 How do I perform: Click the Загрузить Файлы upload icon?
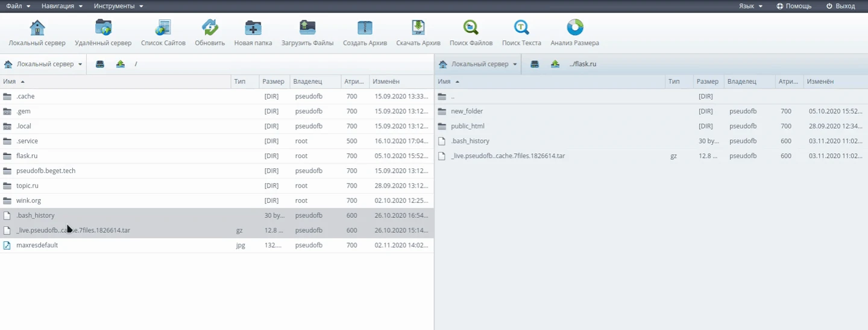click(x=307, y=28)
